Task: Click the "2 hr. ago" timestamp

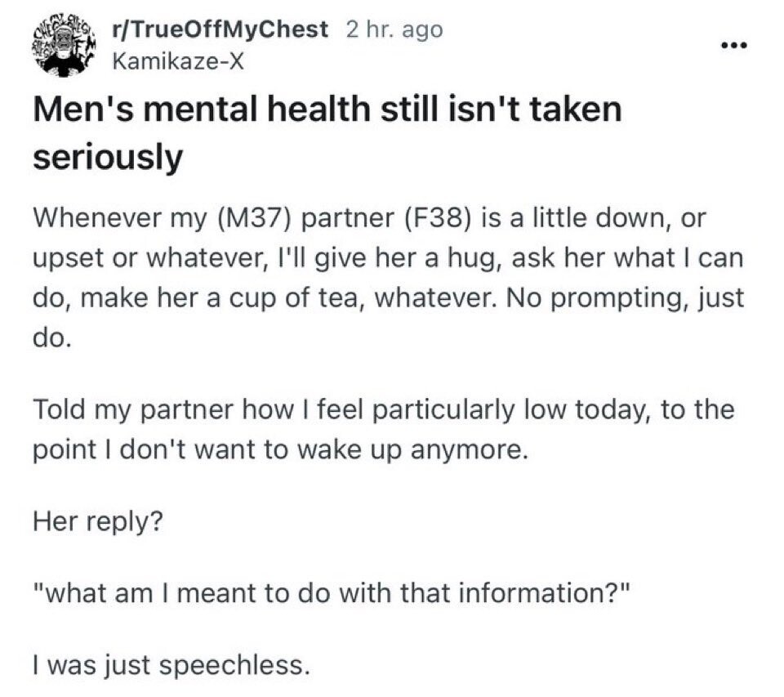Action: [394, 29]
